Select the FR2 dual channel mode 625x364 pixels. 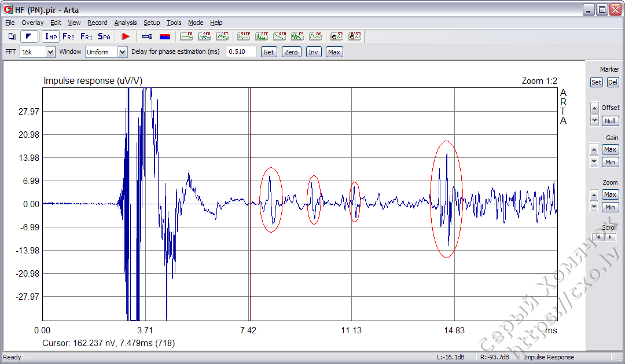click(68, 36)
